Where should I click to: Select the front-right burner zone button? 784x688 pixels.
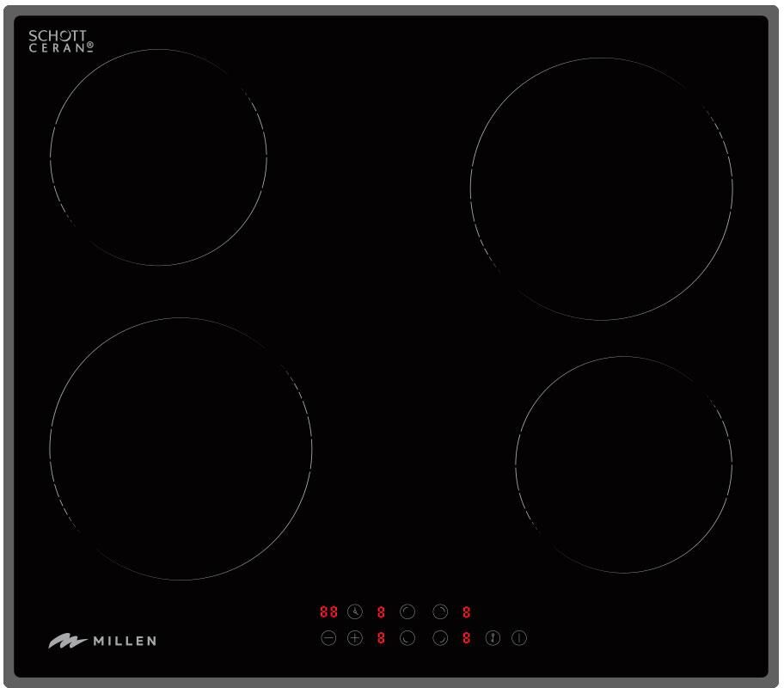pyautogui.click(x=440, y=638)
